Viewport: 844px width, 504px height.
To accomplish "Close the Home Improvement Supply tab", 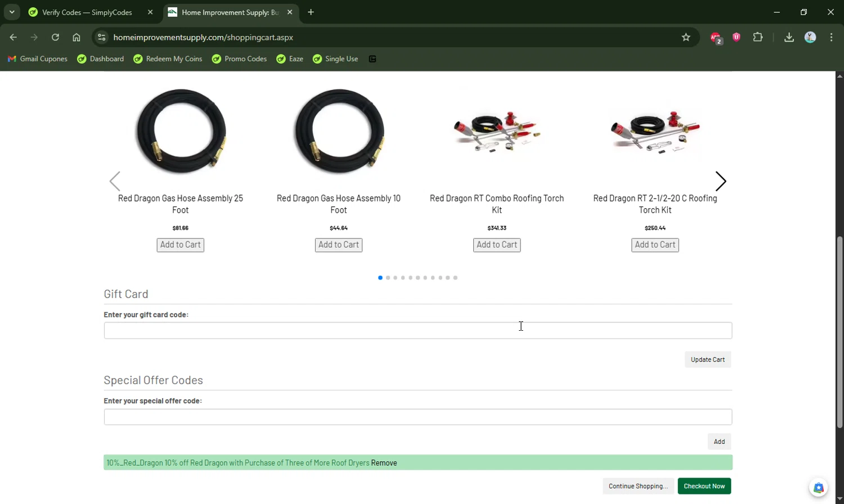I will click(x=290, y=12).
